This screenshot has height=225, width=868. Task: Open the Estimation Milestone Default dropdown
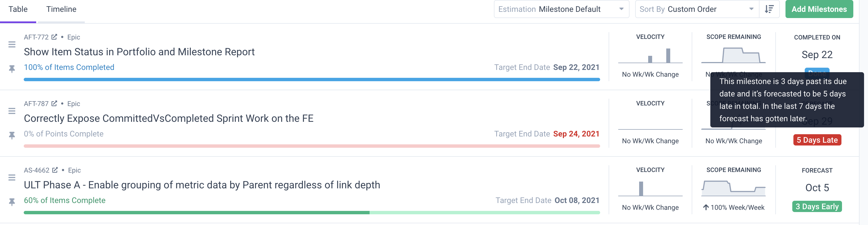point(561,9)
